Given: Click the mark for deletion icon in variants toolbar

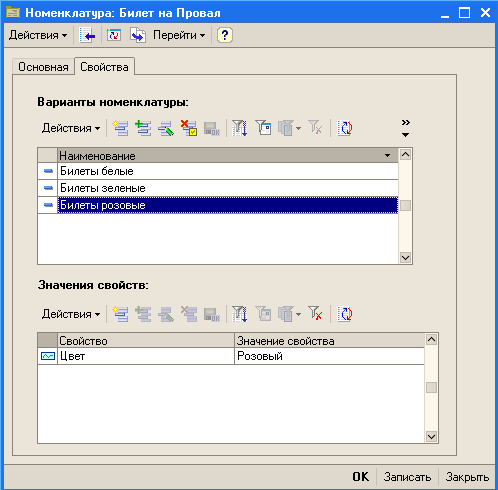Looking at the screenshot, I should coord(189,128).
